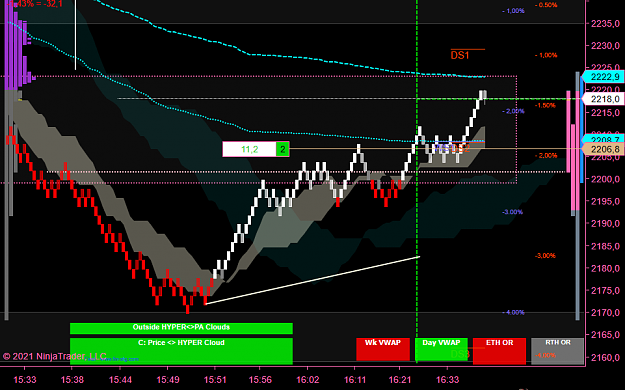Click the 2206,8 tan price marker
Image resolution: width=625 pixels, height=390 pixels.
click(x=603, y=149)
